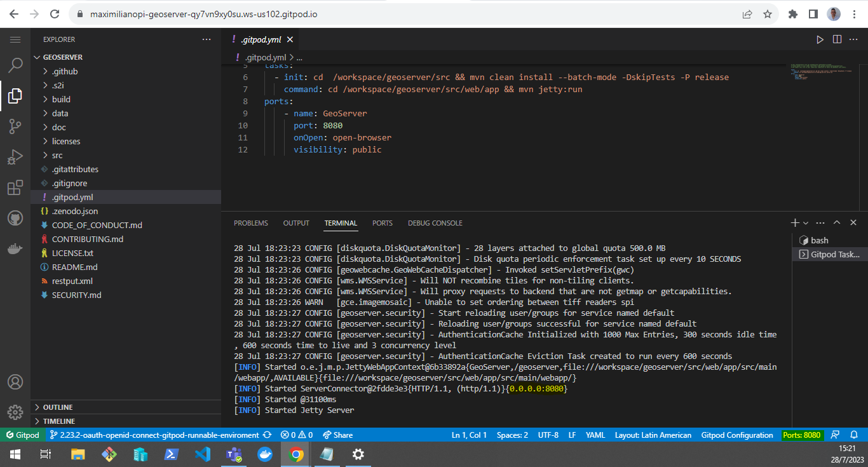Open CONTRIBUTING.md file
Image resolution: width=868 pixels, height=467 pixels.
click(126, 239)
